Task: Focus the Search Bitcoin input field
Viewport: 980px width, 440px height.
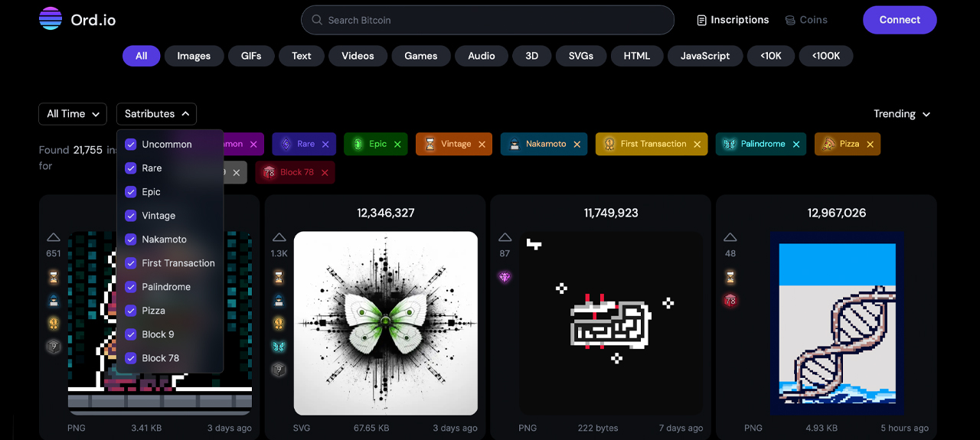Action: tap(490, 20)
